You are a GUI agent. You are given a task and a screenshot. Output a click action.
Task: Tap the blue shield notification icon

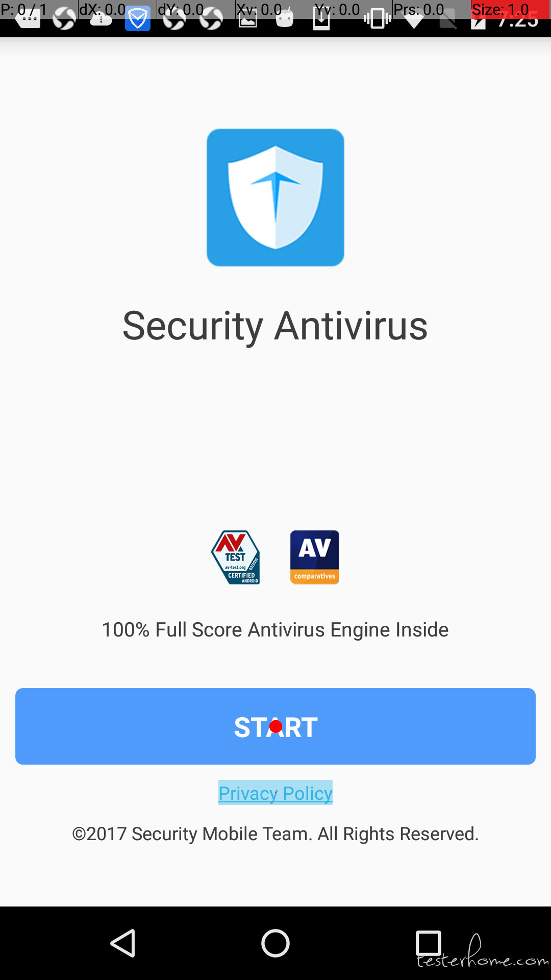138,19
